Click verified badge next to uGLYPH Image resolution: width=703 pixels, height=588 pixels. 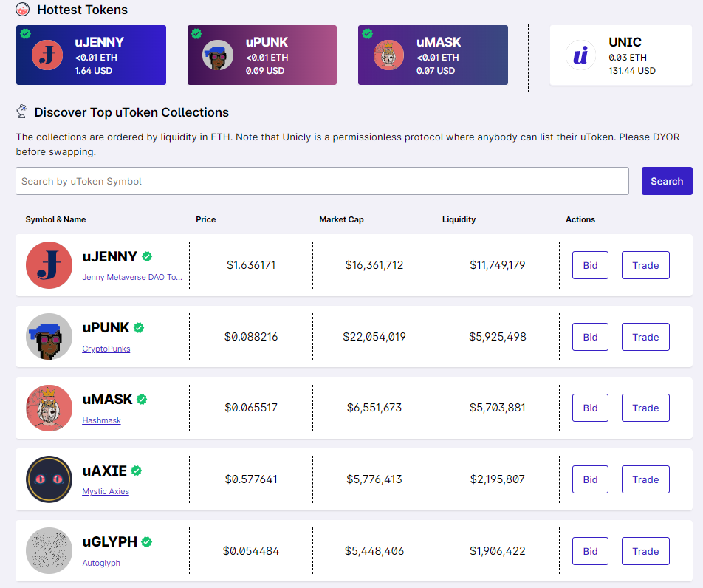click(x=147, y=541)
